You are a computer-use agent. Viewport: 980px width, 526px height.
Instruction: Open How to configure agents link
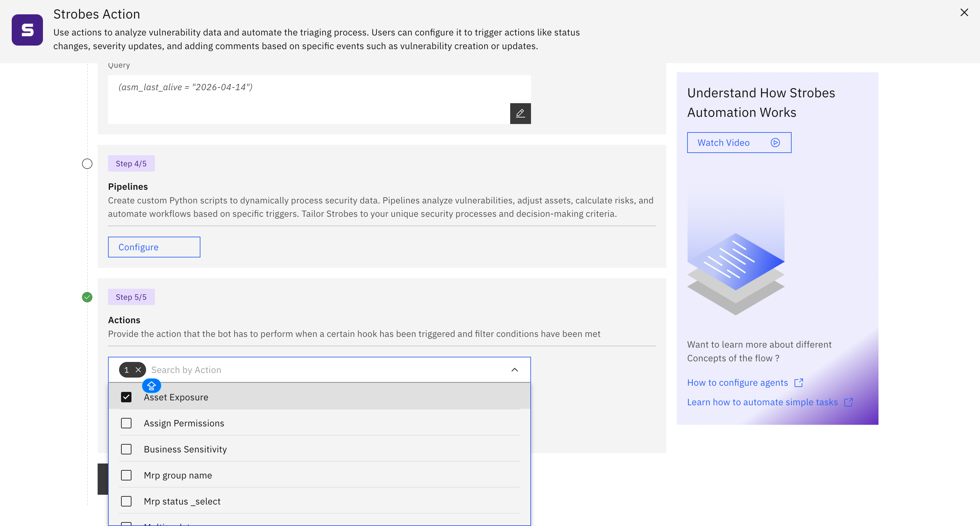tap(737, 382)
